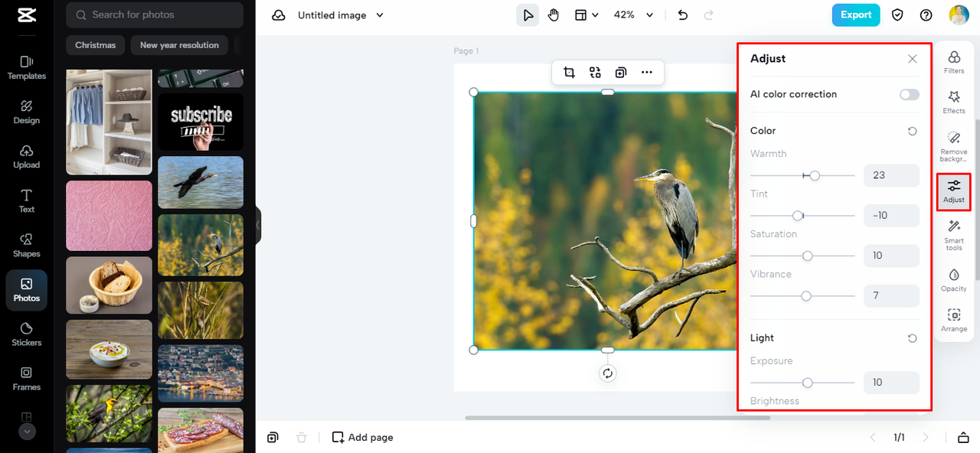Select the Adjust tool tab
Screen dimensions: 980x453
point(954,191)
